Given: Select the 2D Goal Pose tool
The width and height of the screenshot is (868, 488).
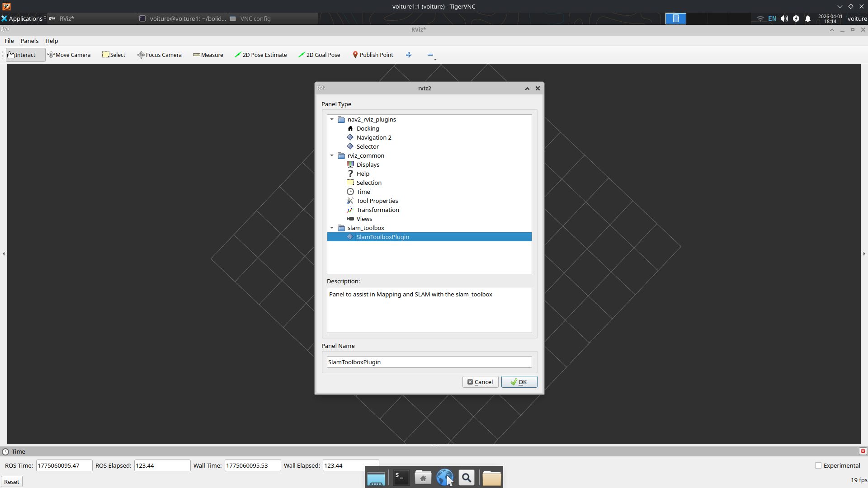Looking at the screenshot, I should click(x=320, y=55).
